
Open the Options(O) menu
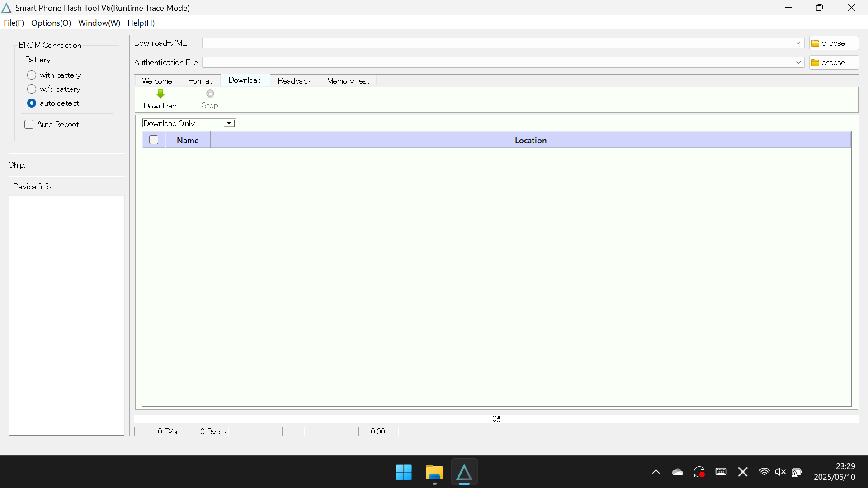coord(51,23)
